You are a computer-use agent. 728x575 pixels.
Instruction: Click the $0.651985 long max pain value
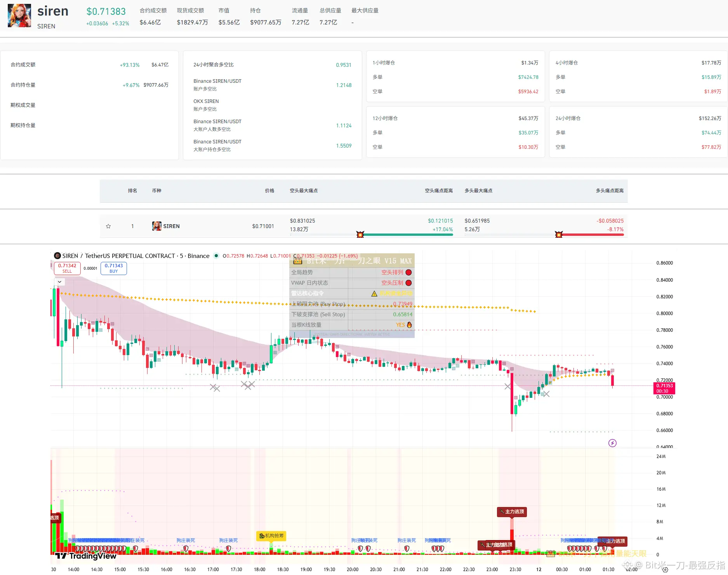(477, 221)
